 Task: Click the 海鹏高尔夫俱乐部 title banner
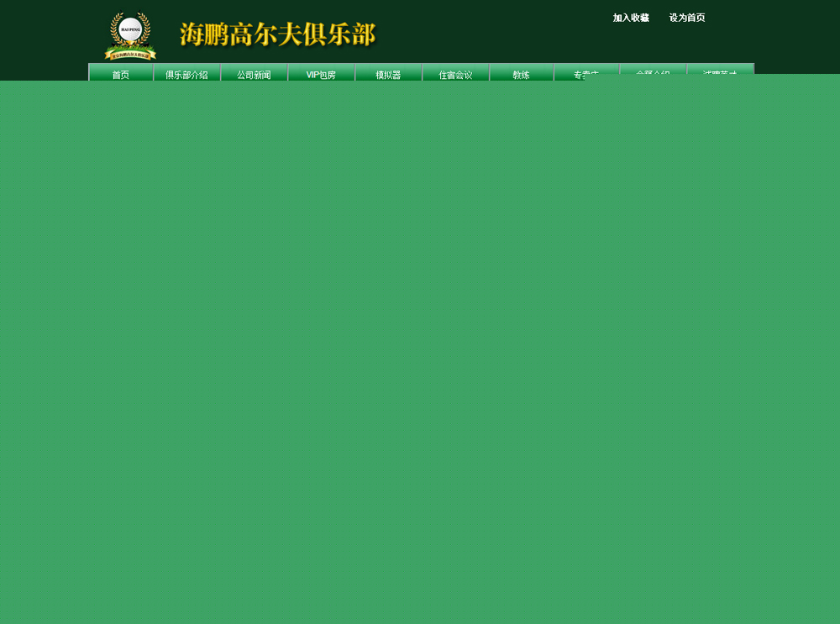point(277,34)
